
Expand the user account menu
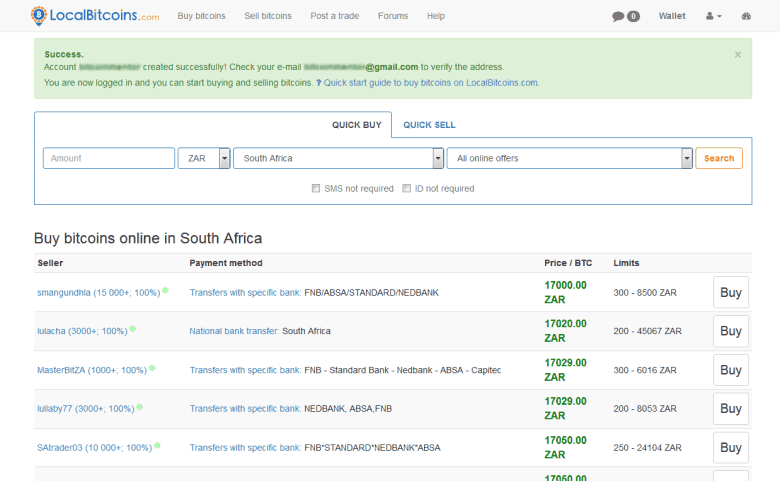coord(713,16)
